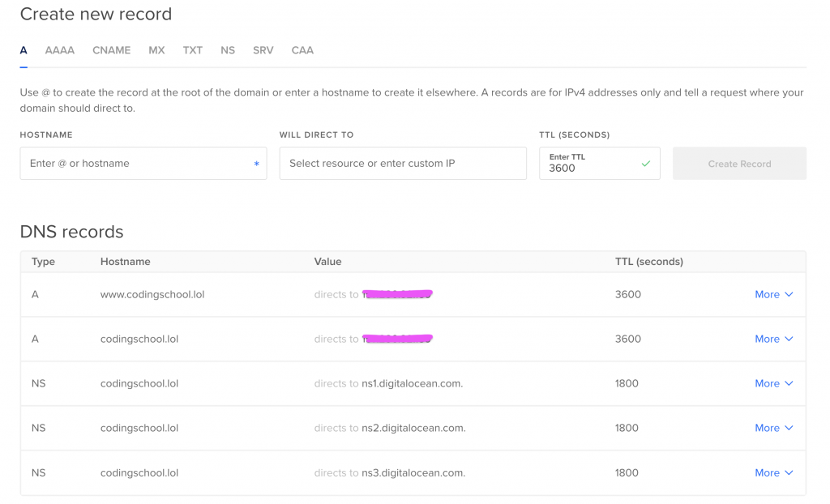Click the TTL seconds input field
The width and height of the screenshot is (830, 504).
tap(592, 168)
